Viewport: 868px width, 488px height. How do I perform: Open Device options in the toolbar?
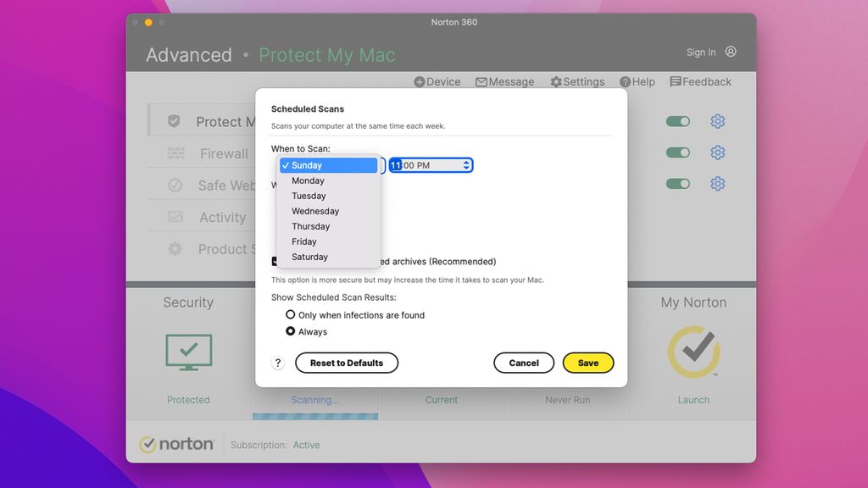pos(437,81)
